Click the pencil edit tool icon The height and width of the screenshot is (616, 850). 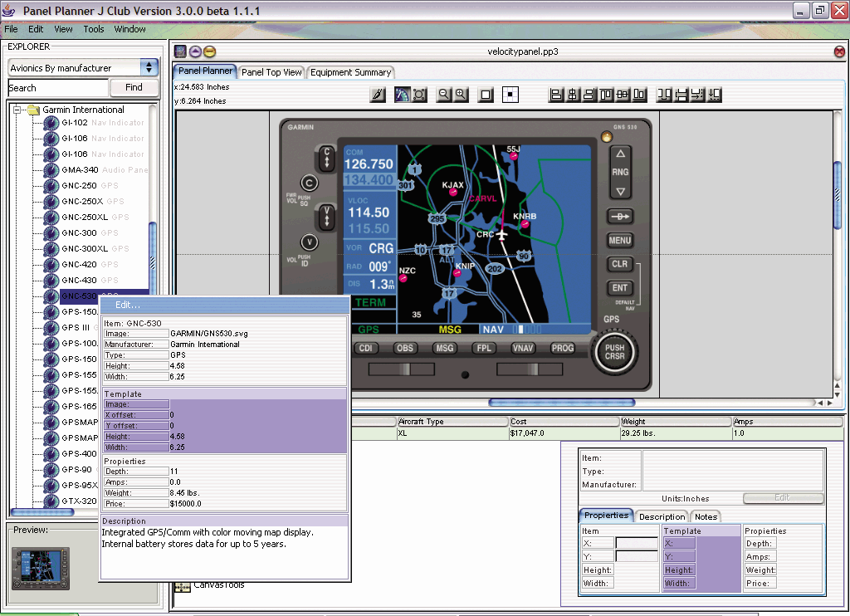click(x=378, y=95)
